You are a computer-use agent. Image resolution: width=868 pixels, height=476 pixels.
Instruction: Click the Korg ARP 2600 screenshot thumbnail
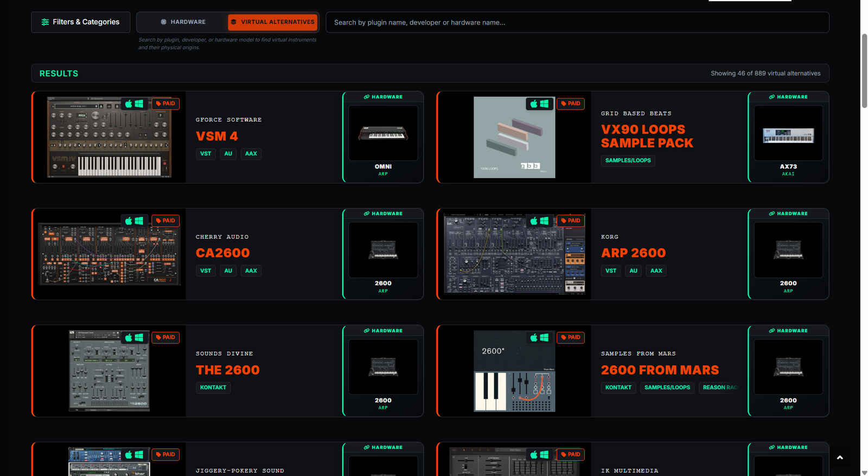click(514, 254)
